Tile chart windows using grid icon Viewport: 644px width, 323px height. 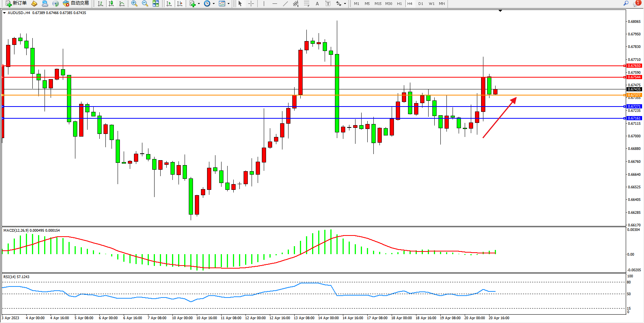click(156, 3)
